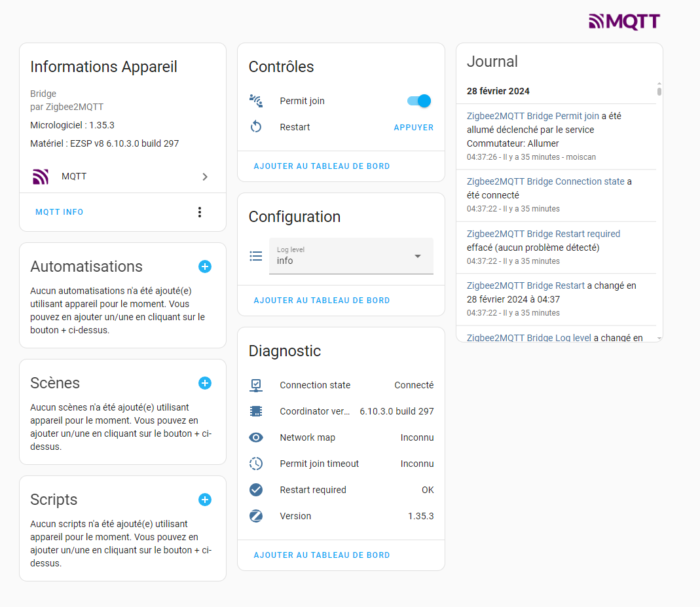
Task: Click the Journal scrollbar thumb
Action: pos(659,91)
